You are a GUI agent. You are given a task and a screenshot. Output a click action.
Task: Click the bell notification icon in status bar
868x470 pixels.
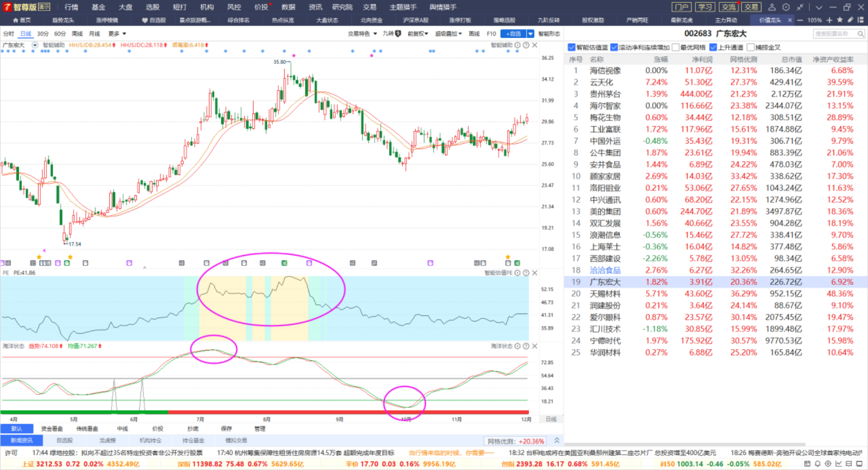tap(817, 464)
